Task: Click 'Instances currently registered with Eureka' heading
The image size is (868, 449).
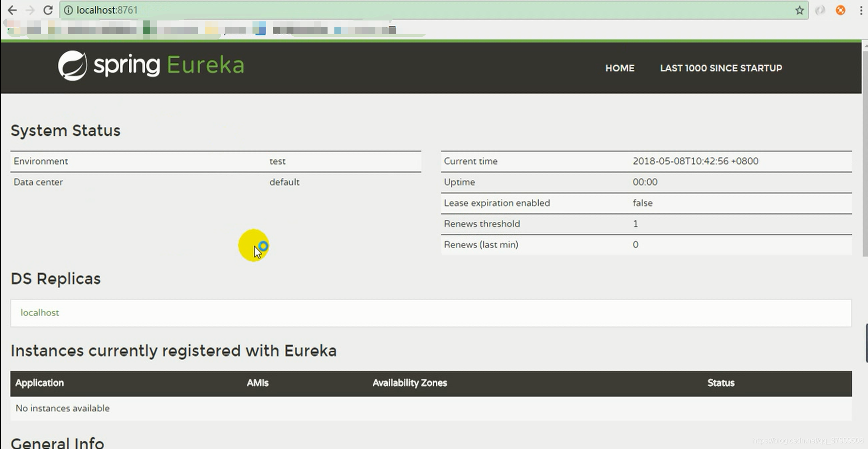Action: pos(173,351)
